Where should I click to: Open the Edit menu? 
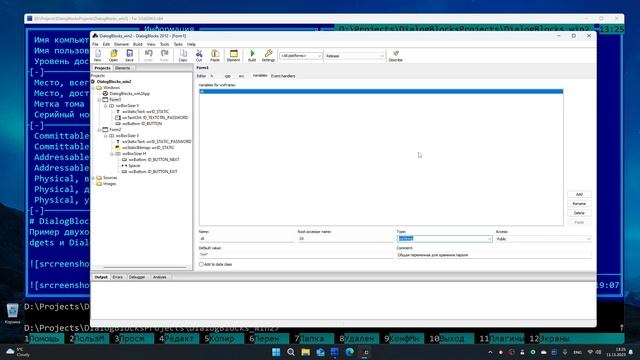click(106, 44)
